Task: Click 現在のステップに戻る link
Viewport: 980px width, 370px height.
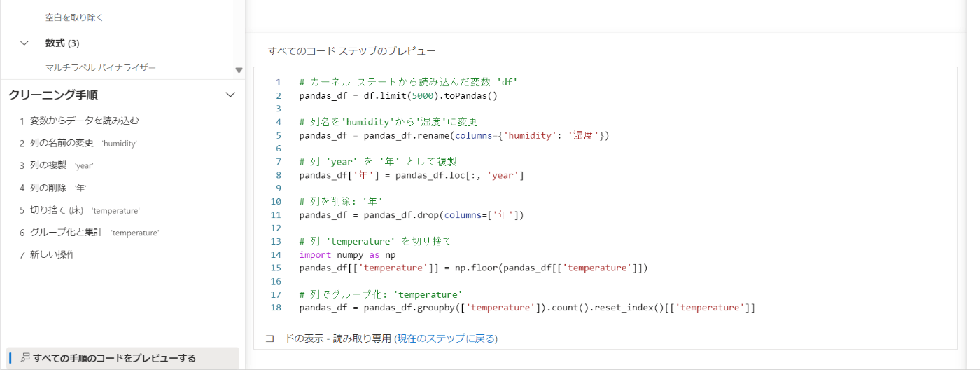Action: point(446,338)
